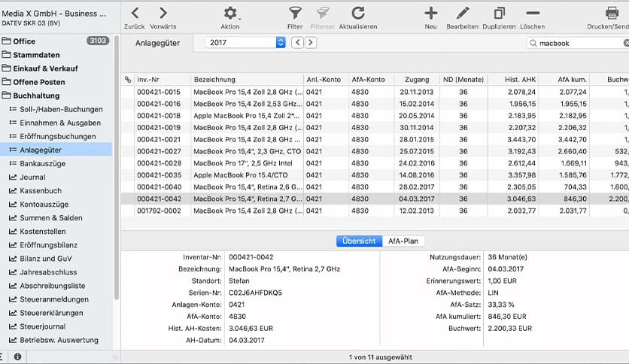
Task: Click the search magnifier icon
Action: click(533, 43)
